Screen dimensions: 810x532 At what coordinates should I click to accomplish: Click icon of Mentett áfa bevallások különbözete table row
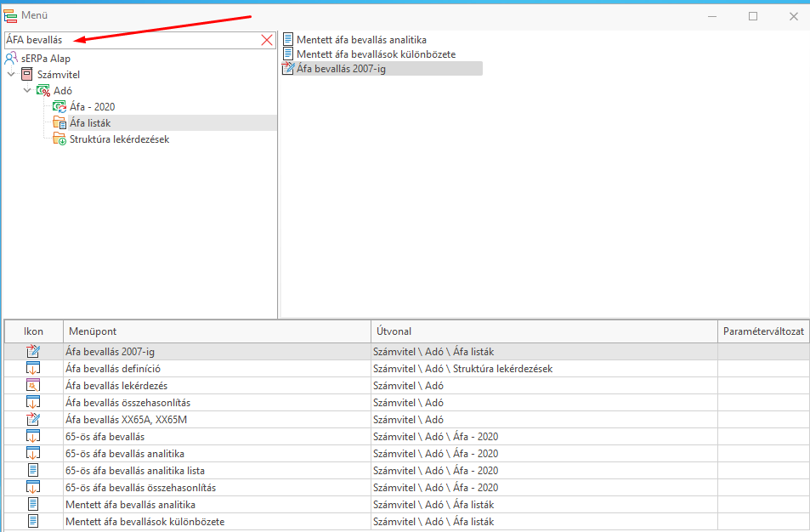click(x=33, y=522)
